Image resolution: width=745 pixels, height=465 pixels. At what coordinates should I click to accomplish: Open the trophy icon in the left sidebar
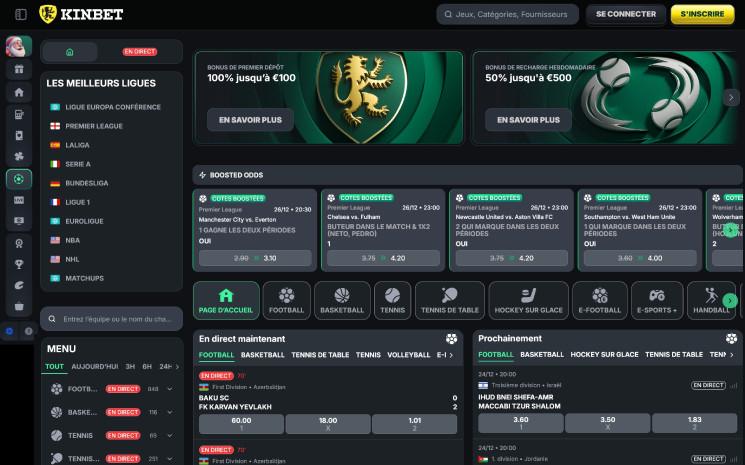18,264
